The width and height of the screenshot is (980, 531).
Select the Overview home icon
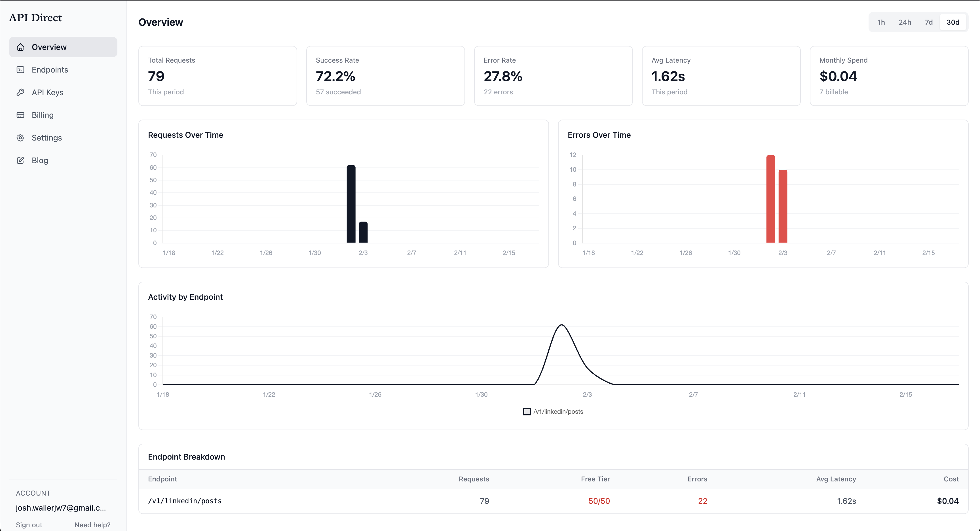pyautogui.click(x=20, y=47)
